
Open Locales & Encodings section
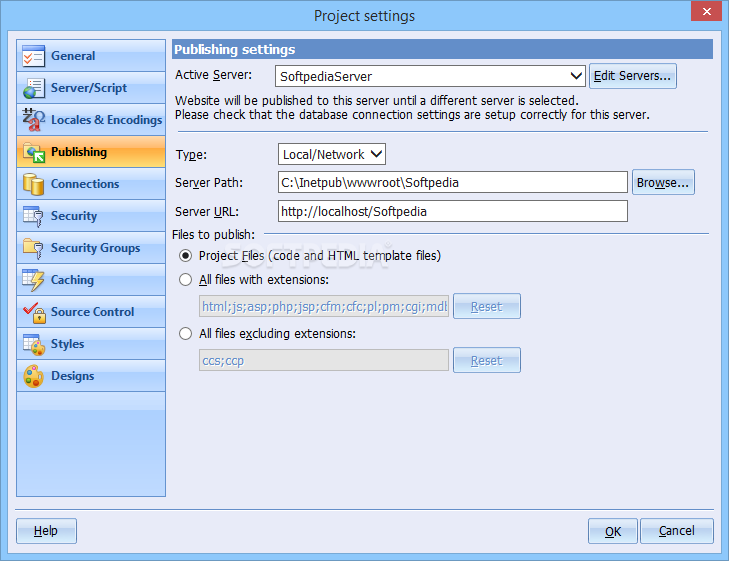coord(91,120)
